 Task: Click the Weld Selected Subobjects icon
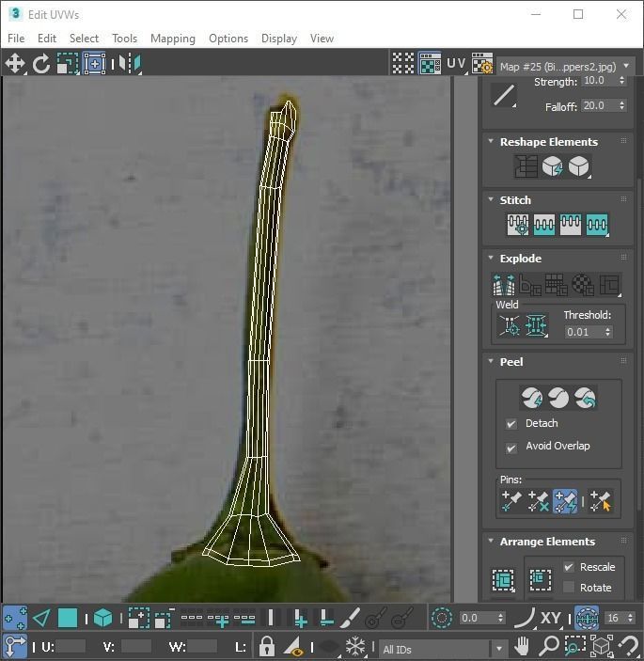(x=536, y=325)
